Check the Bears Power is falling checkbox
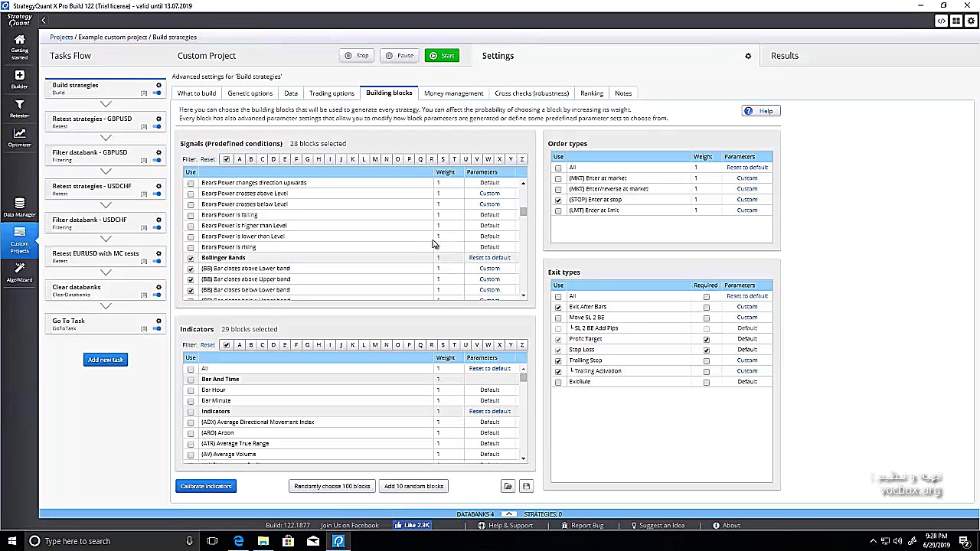This screenshot has width=980, height=551. click(191, 215)
